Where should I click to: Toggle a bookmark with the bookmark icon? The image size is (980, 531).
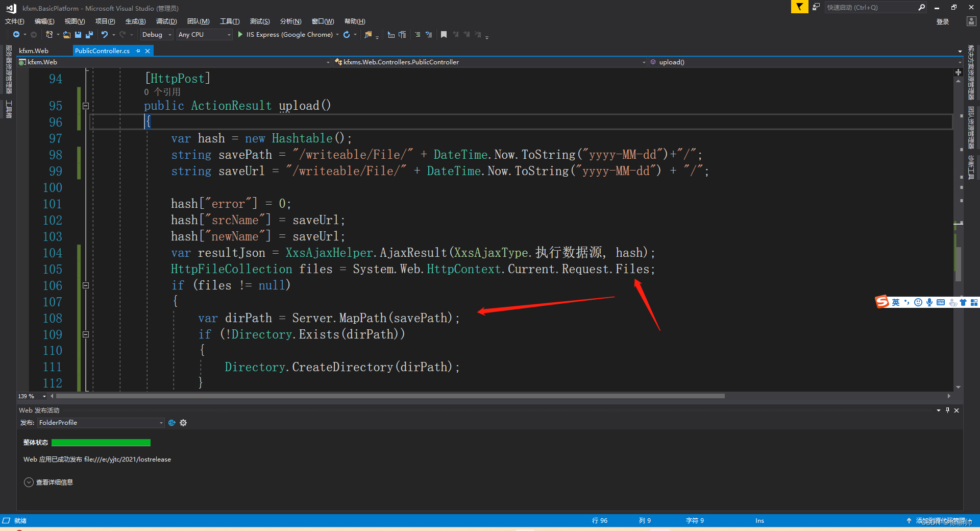[x=444, y=35]
